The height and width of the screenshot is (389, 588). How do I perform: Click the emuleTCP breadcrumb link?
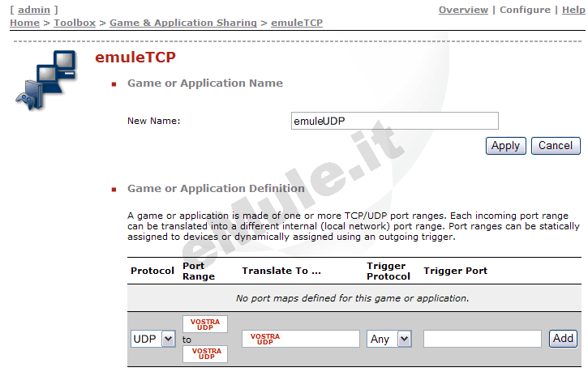(x=296, y=23)
